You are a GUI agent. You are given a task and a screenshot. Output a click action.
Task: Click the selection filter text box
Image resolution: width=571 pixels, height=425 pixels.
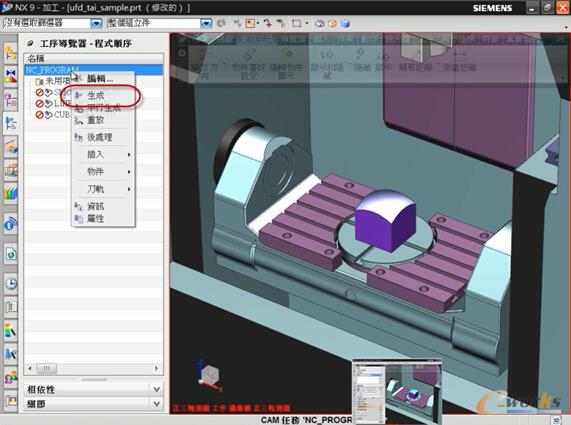pos(47,24)
